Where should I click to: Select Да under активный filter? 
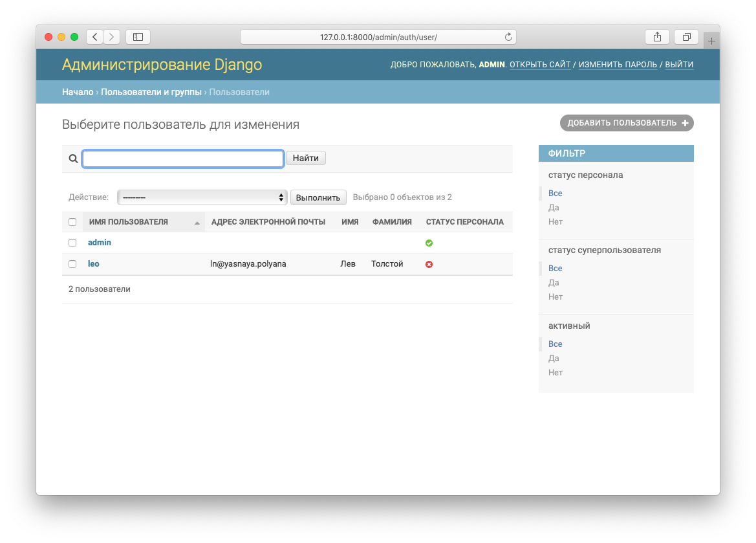click(x=554, y=358)
